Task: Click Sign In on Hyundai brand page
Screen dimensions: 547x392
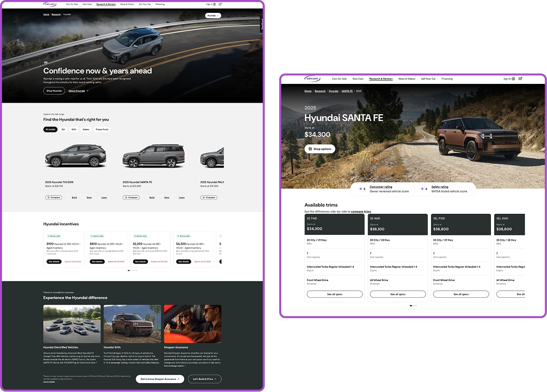Action: [211, 4]
